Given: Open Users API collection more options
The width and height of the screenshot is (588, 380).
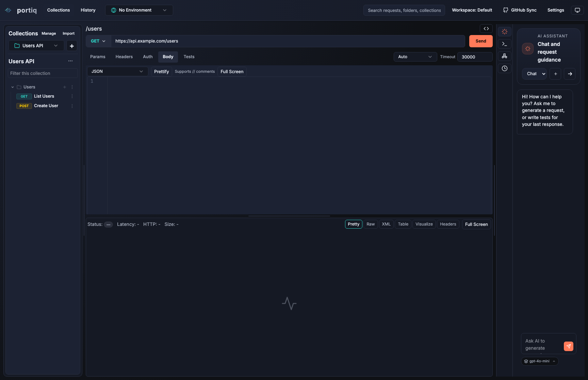Looking at the screenshot, I should pos(70,61).
